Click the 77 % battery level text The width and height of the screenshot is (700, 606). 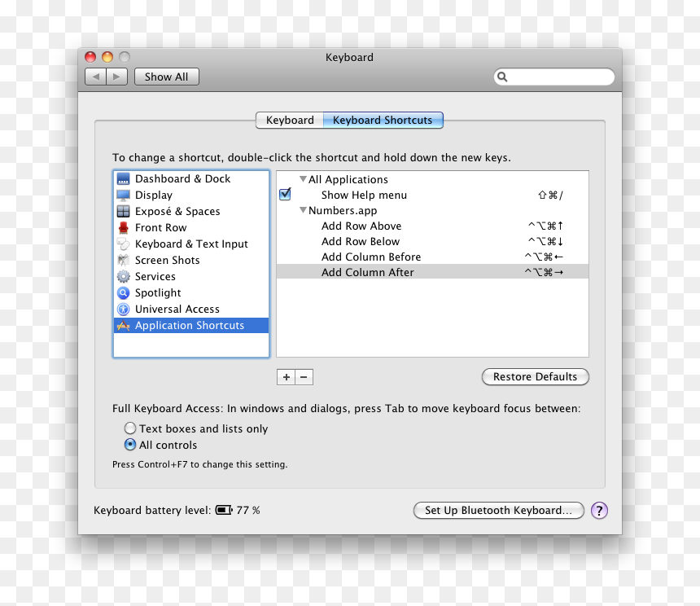247,510
